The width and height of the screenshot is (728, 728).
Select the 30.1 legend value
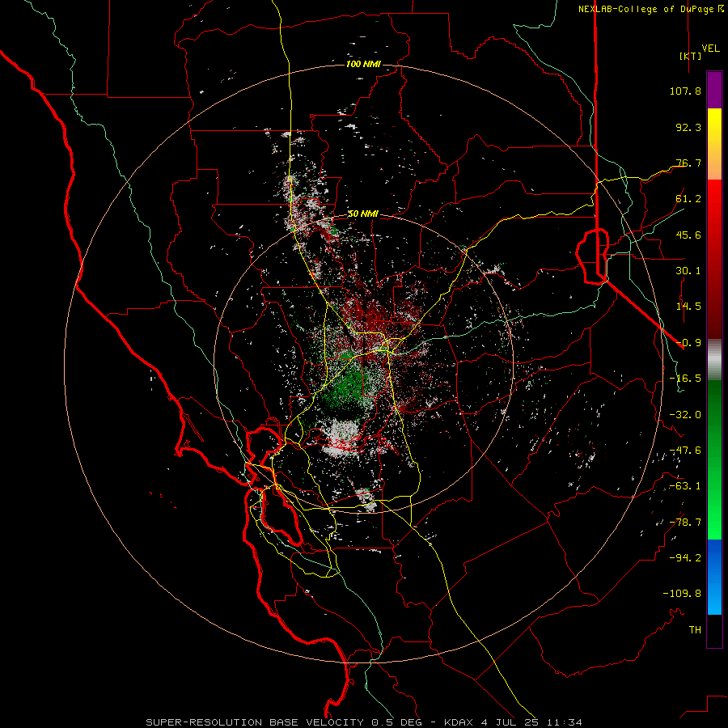688,271
